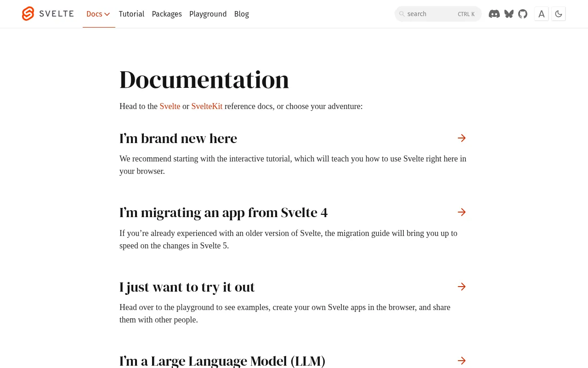588x368 pixels.
Task: Toggle dark mode moon icon
Action: [x=559, y=14]
